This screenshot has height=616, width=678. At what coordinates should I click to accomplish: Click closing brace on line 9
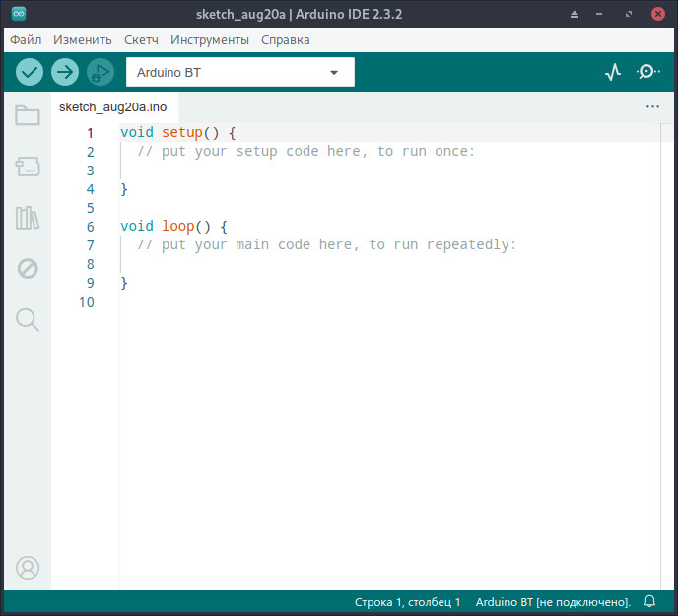124,283
